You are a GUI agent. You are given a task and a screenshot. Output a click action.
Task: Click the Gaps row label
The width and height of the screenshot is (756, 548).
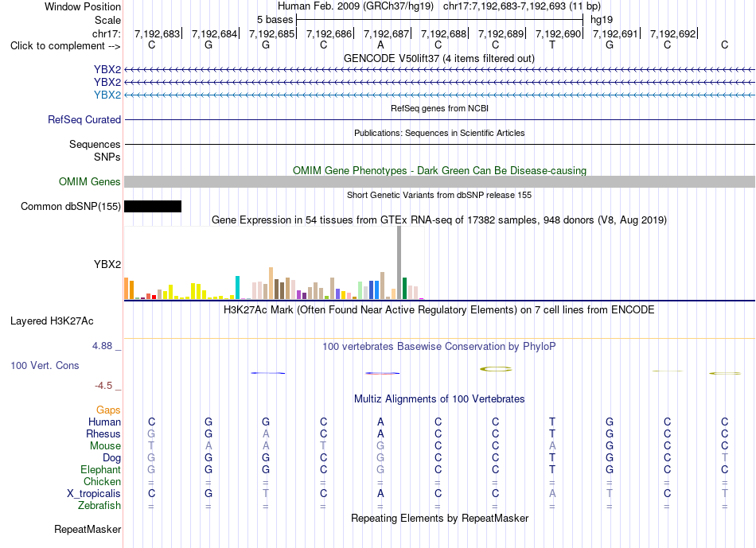[x=108, y=410]
